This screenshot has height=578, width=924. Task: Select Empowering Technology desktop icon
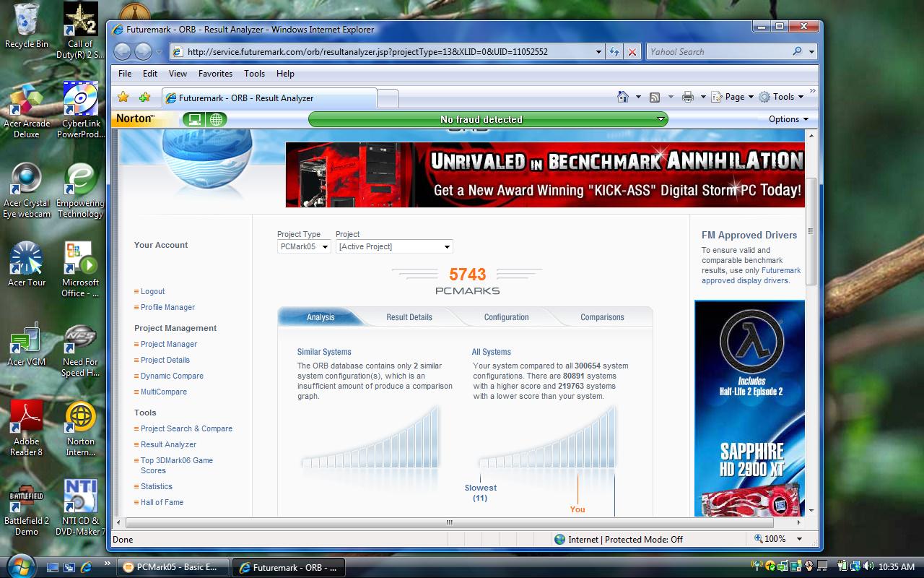coord(80,190)
